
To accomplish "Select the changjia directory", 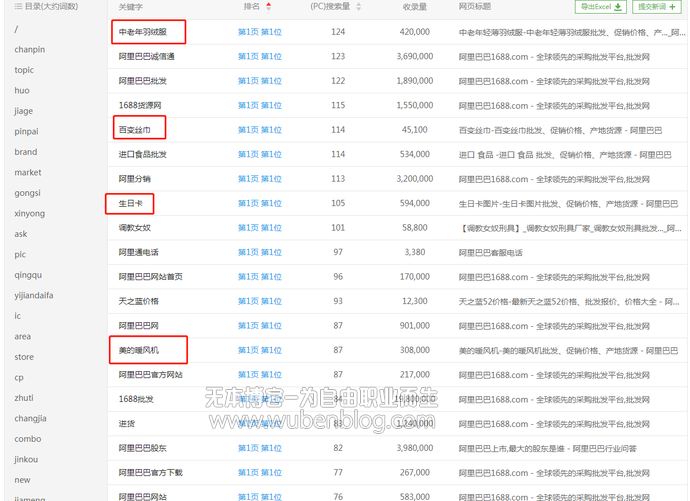I will [30, 418].
